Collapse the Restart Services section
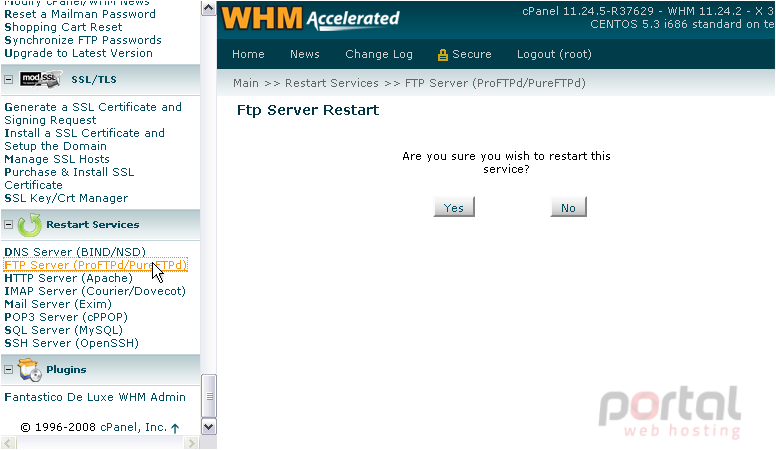The image size is (776, 450). pyautogui.click(x=8, y=225)
